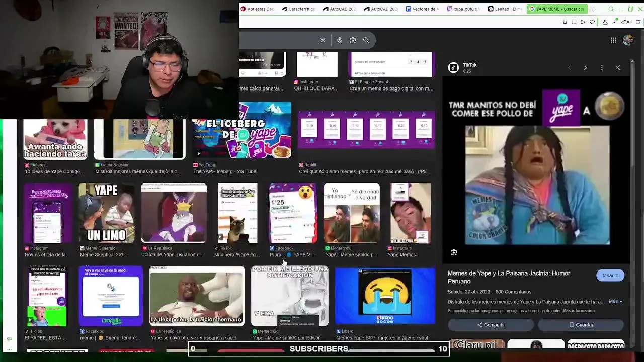Click 'Subido: 27 abr 2023' text
The height and width of the screenshot is (362, 644).
pos(469,292)
